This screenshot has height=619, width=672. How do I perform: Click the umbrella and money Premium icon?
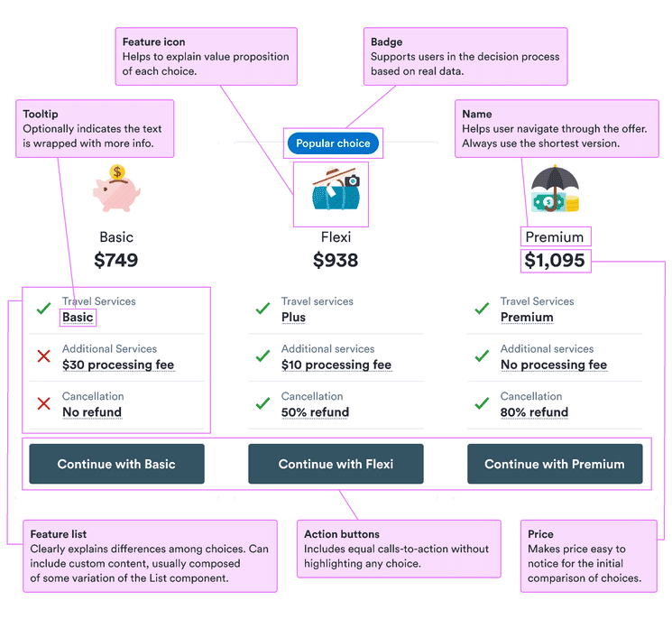click(x=554, y=189)
